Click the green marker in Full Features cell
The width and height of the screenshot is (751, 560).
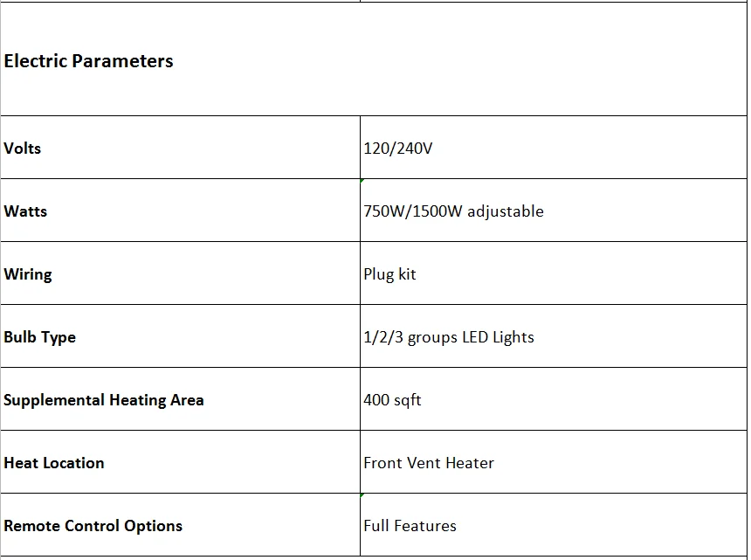362,495
